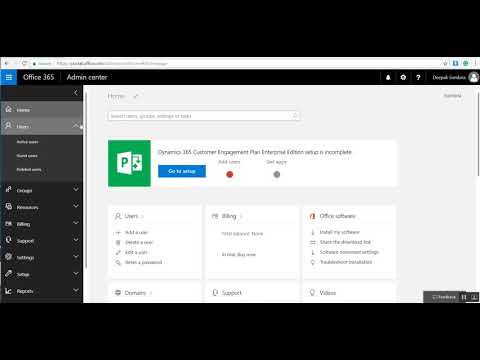Open Deleted users in sidebar
Screen dimensions: 480x360
coord(29,170)
